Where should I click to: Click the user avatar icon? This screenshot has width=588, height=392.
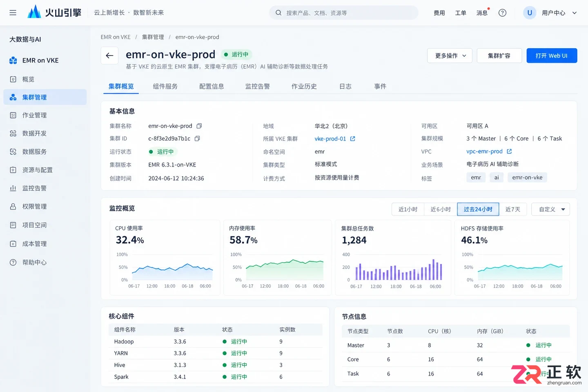click(x=530, y=13)
